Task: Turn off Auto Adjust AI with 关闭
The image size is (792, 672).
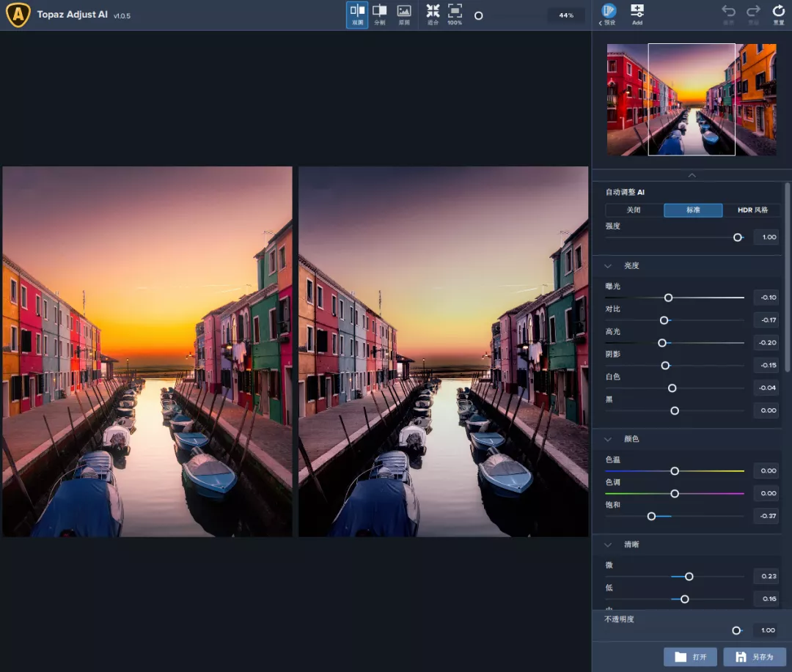Action: point(634,210)
